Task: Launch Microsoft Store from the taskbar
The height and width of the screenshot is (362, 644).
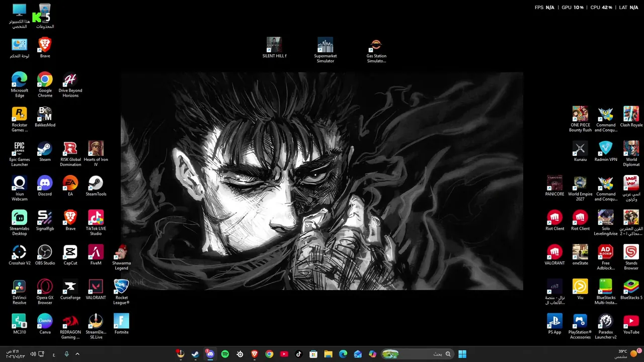Action: coord(313,354)
